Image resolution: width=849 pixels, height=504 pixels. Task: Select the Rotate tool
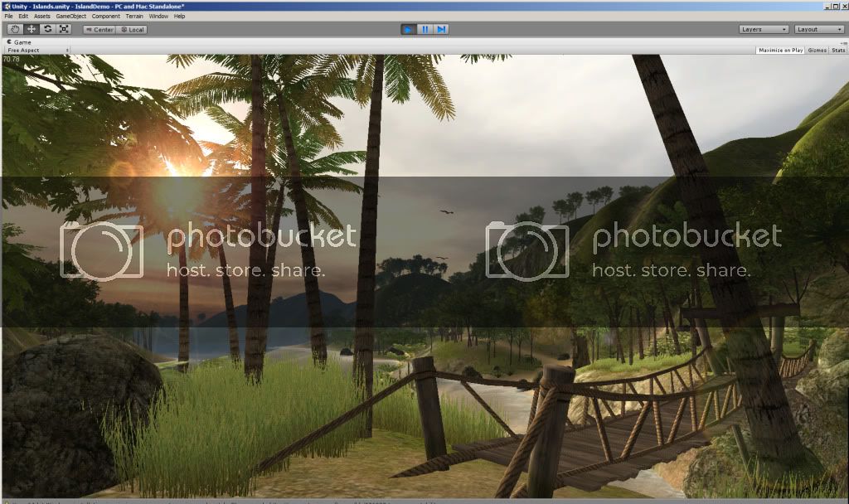(x=47, y=29)
